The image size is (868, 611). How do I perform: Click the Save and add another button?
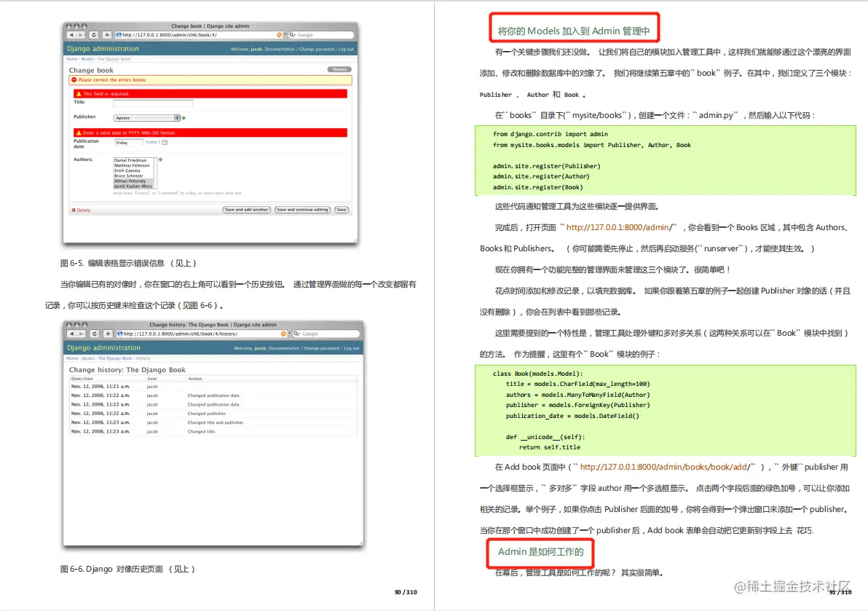[248, 210]
